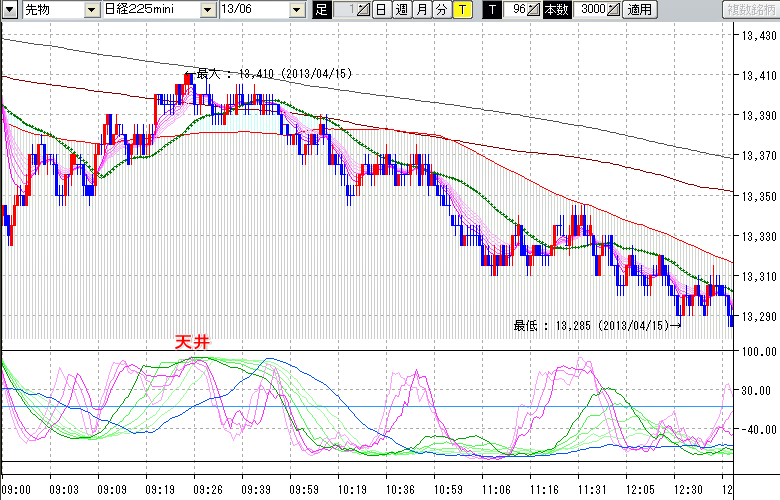Adjust the T value 96 stepper
The width and height of the screenshot is (780, 500).
[535, 10]
